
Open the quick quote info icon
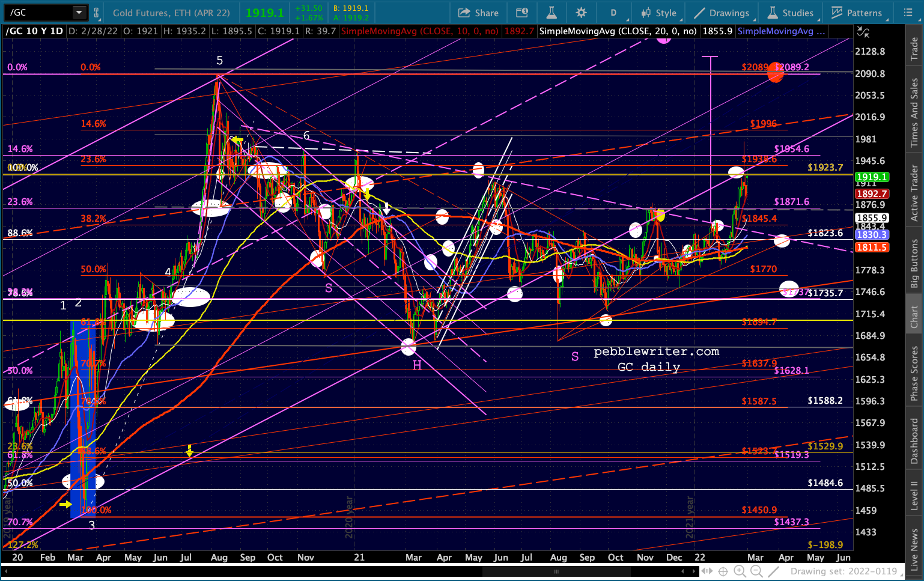point(522,13)
